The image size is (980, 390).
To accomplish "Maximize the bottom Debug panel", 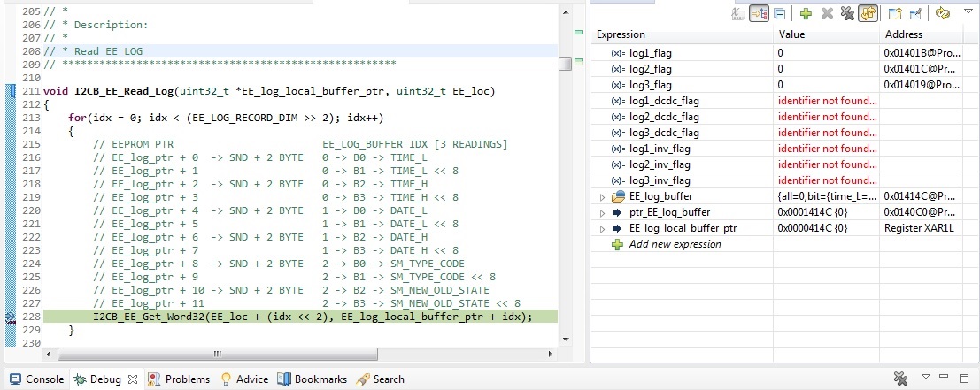I will click(x=963, y=377).
